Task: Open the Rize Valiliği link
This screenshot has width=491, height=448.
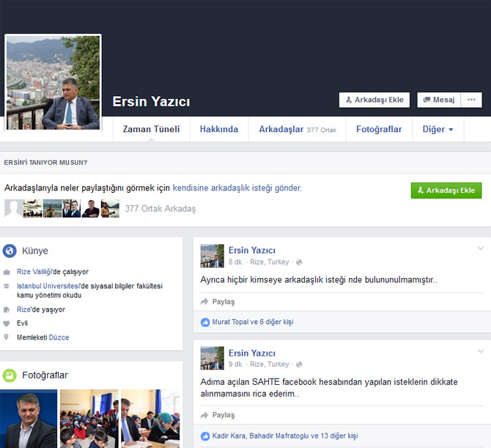Action: coord(34,271)
